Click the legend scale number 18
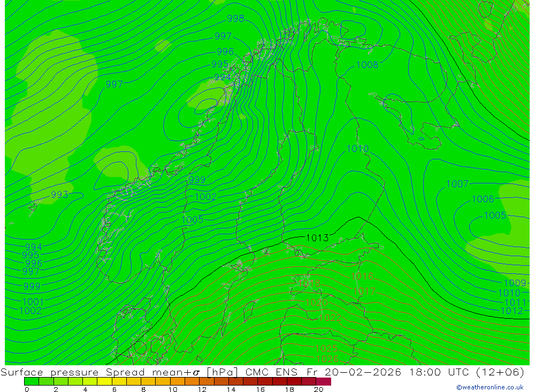Screen dimensions: 535x392 [289, 389]
